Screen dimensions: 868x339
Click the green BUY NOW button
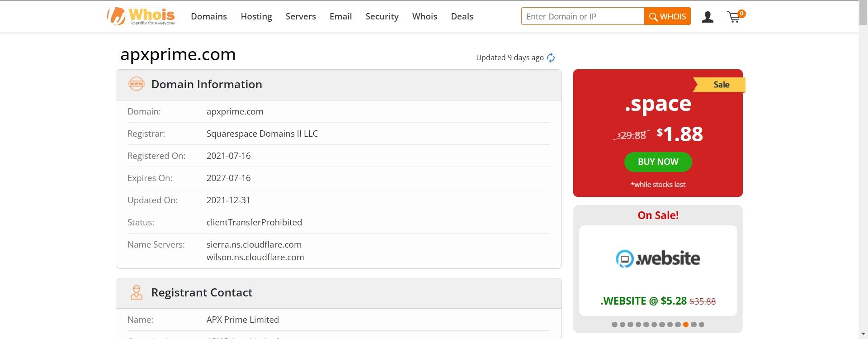(658, 162)
